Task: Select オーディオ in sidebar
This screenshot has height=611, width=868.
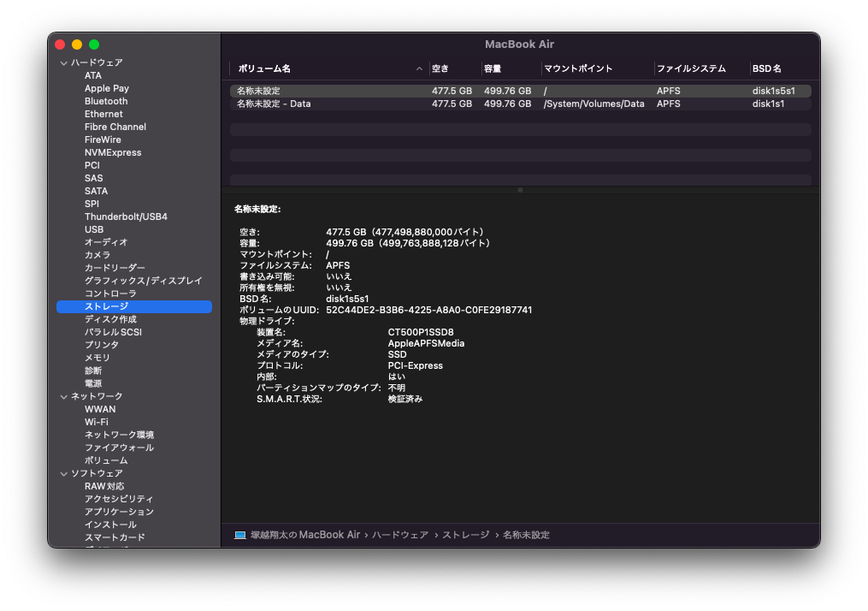Action: (x=106, y=242)
